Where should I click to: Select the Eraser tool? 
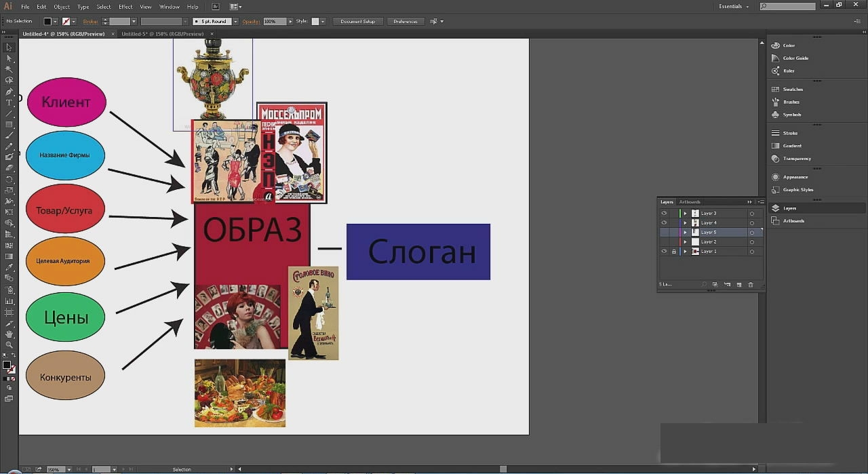point(9,168)
